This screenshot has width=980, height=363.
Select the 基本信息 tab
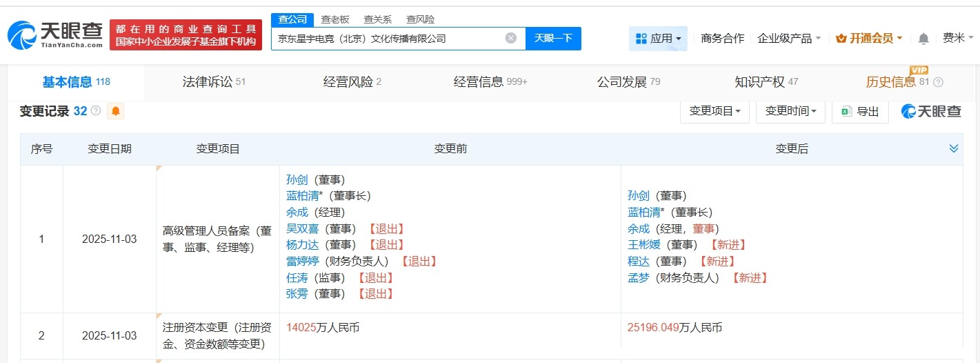(76, 82)
